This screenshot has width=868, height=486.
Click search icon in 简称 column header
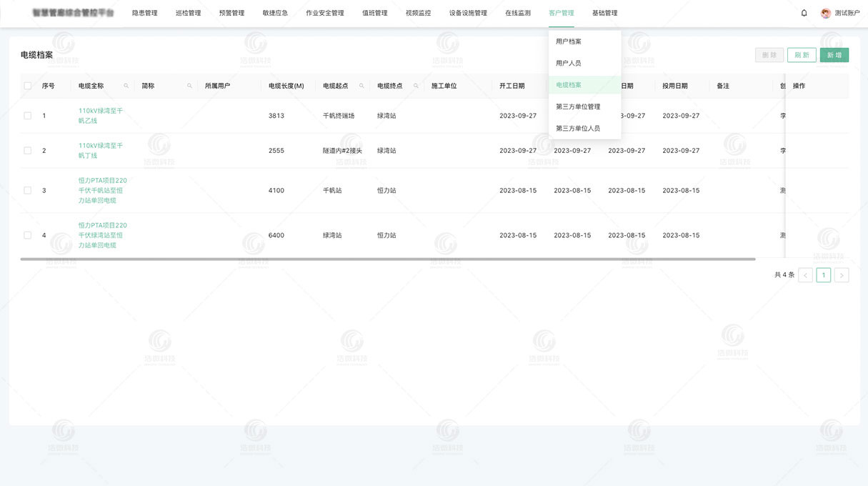tap(189, 86)
